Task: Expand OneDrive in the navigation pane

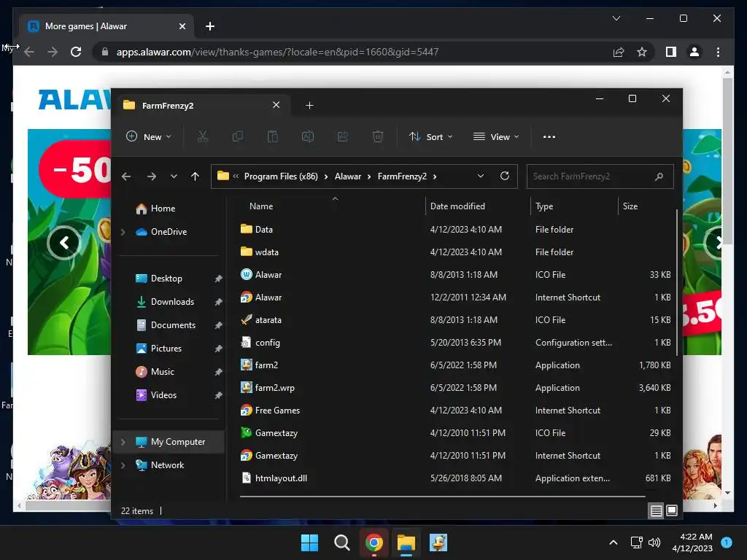Action: pyautogui.click(x=123, y=232)
